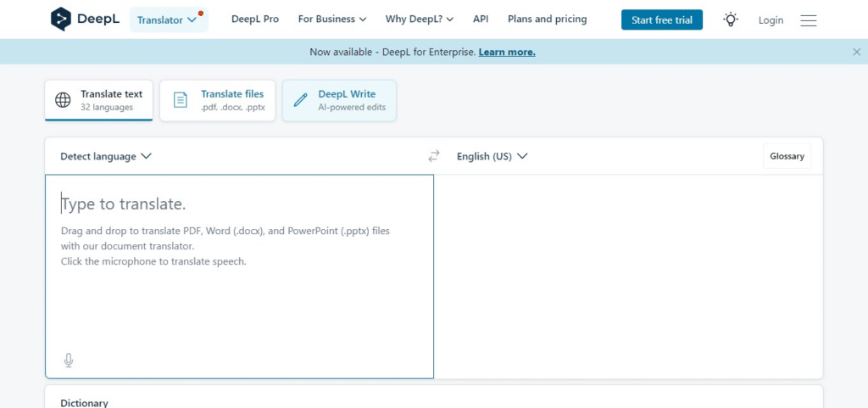Switch to the Translate files tab
This screenshot has height=408, width=868.
(218, 100)
